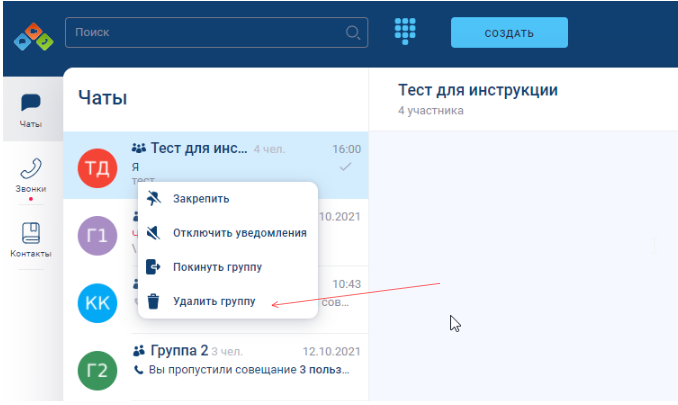Click the magnifier icon in search field

[353, 33]
